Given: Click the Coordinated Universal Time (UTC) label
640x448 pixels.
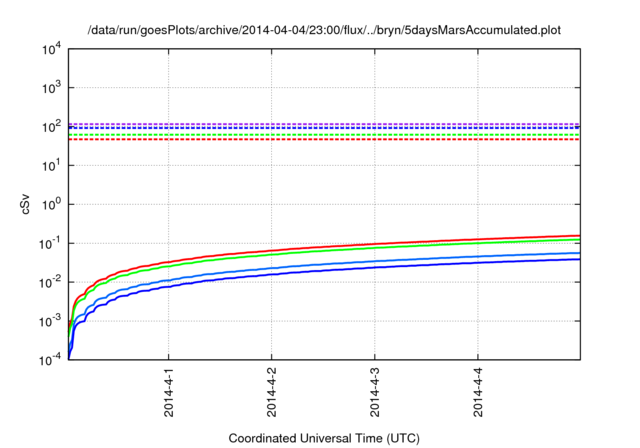Looking at the screenshot, I should tap(324, 438).
